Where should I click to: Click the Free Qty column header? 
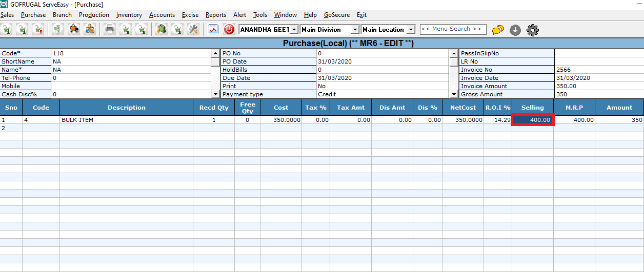(x=248, y=108)
